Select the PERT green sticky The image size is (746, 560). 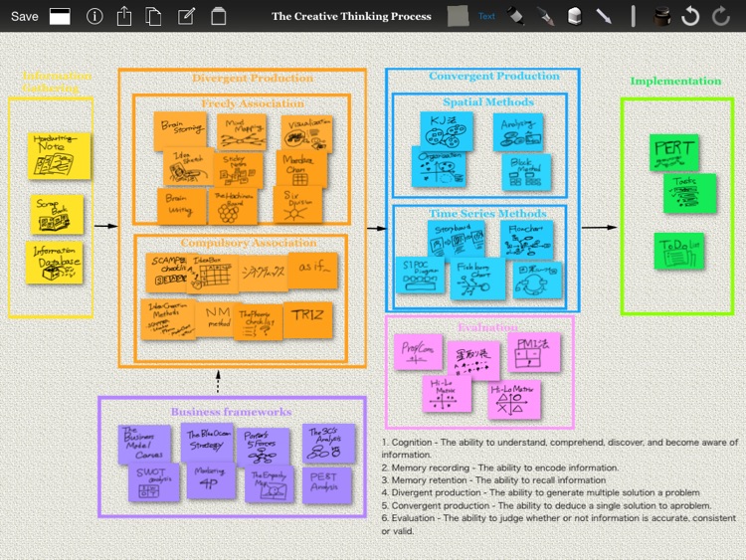click(674, 152)
